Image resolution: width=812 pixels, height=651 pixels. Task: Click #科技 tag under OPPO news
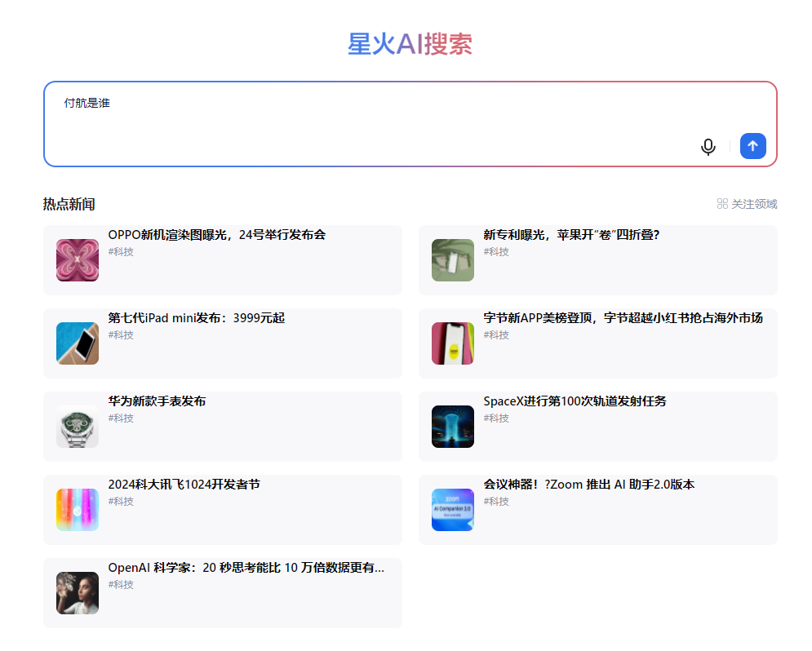point(121,252)
